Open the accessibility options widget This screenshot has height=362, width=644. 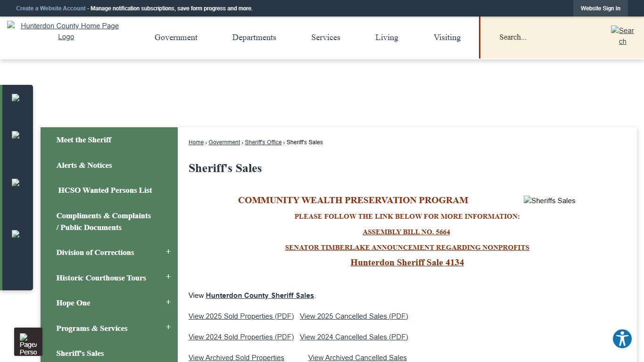pos(622,338)
